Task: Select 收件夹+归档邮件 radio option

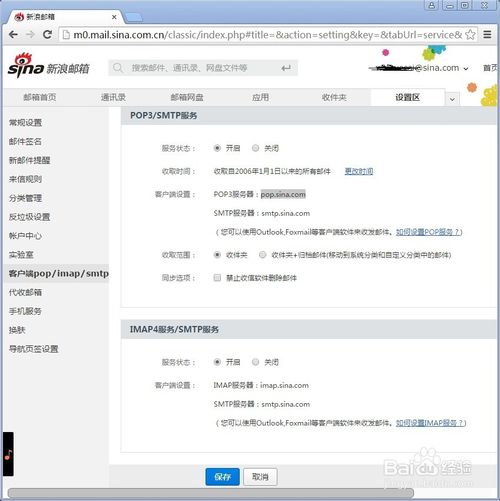Action: [263, 255]
